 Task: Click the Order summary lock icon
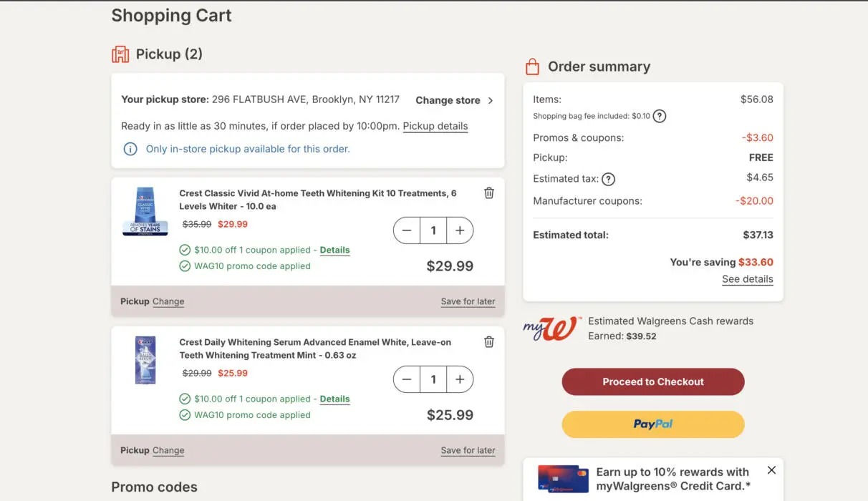531,66
